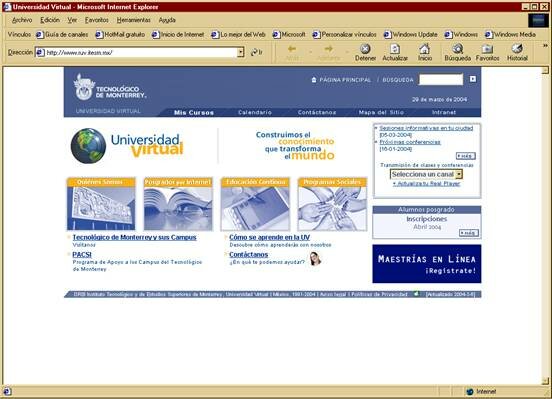Click the search submit arrow next to Búsqueda

click(473, 79)
